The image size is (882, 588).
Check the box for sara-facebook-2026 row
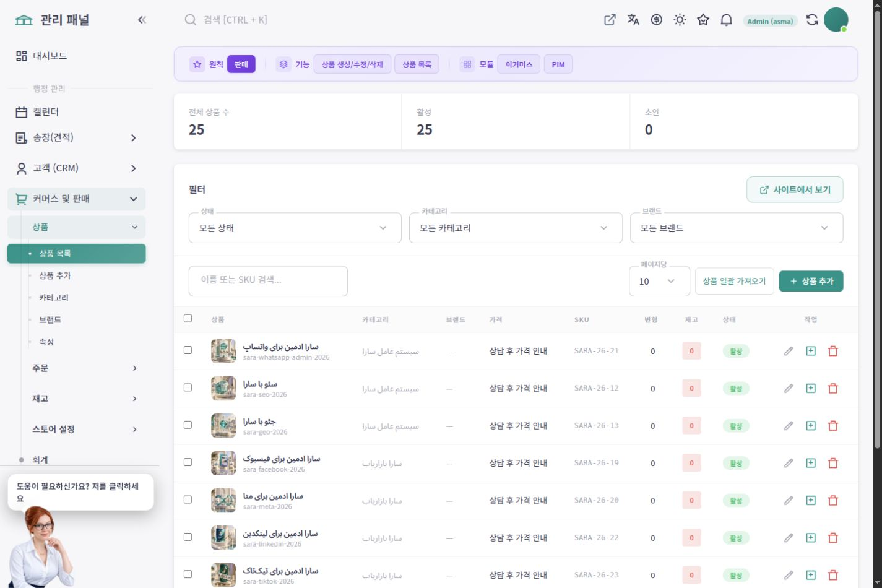pos(188,462)
